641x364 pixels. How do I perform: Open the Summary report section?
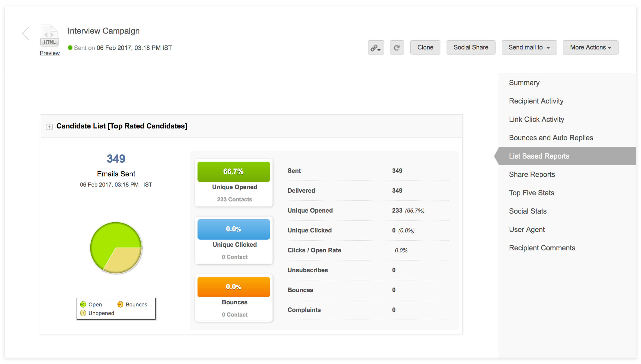[x=524, y=83]
